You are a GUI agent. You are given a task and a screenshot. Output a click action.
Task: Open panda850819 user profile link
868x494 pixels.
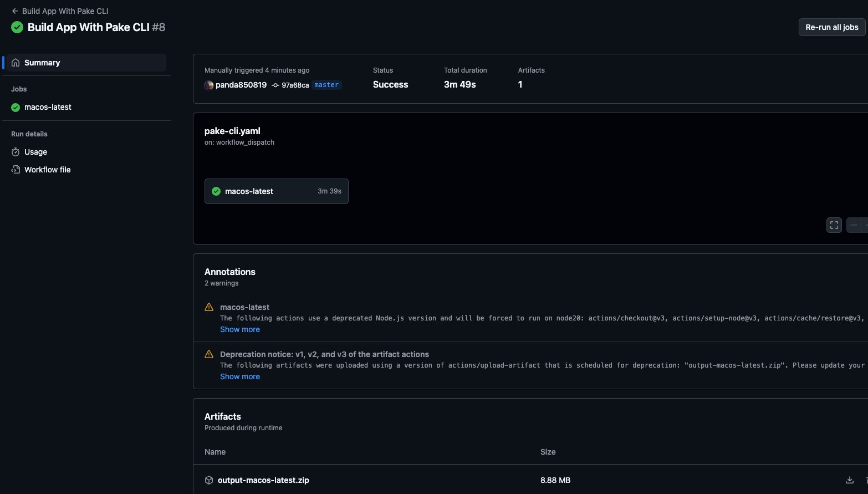pyautogui.click(x=241, y=85)
